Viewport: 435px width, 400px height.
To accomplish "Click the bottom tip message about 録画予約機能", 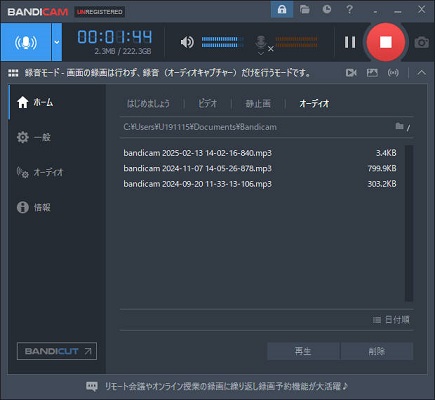I will coord(226,386).
